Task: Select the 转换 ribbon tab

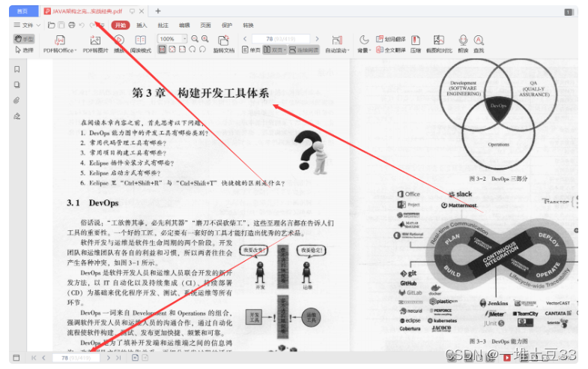Action: click(x=248, y=25)
